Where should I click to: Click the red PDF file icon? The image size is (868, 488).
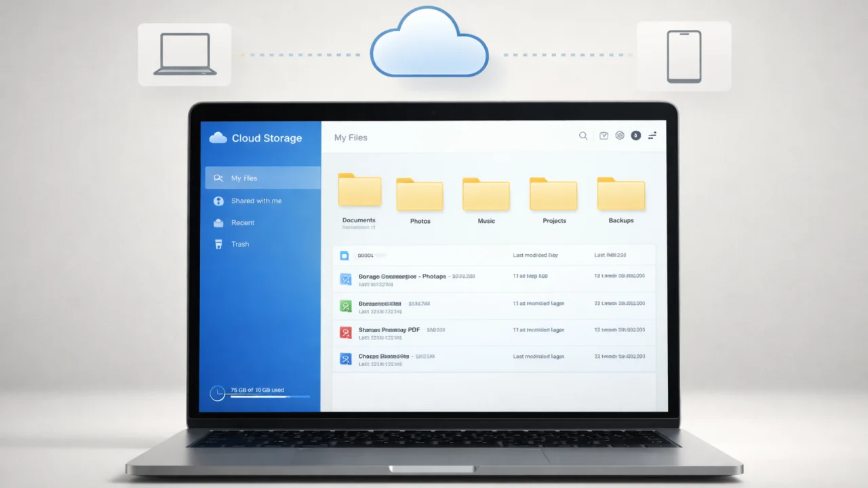click(x=346, y=333)
